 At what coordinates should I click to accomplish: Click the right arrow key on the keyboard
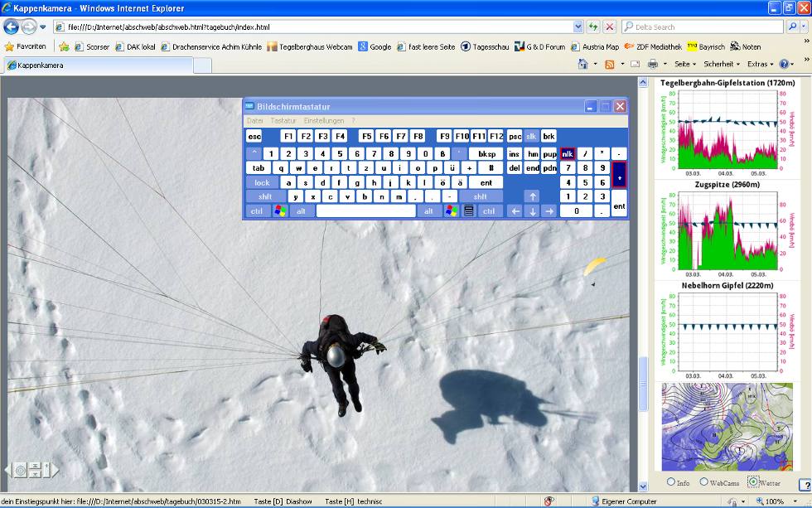[549, 210]
